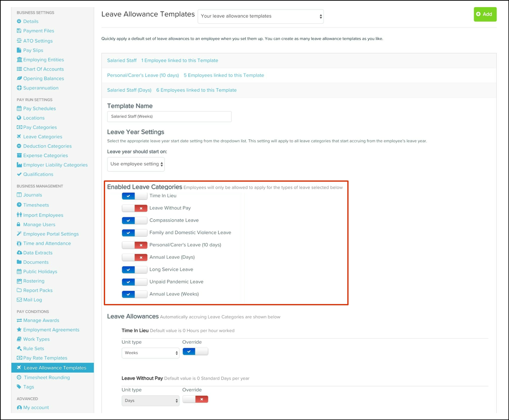Click the green Add button
The height and width of the screenshot is (420, 509).
tap(485, 14)
